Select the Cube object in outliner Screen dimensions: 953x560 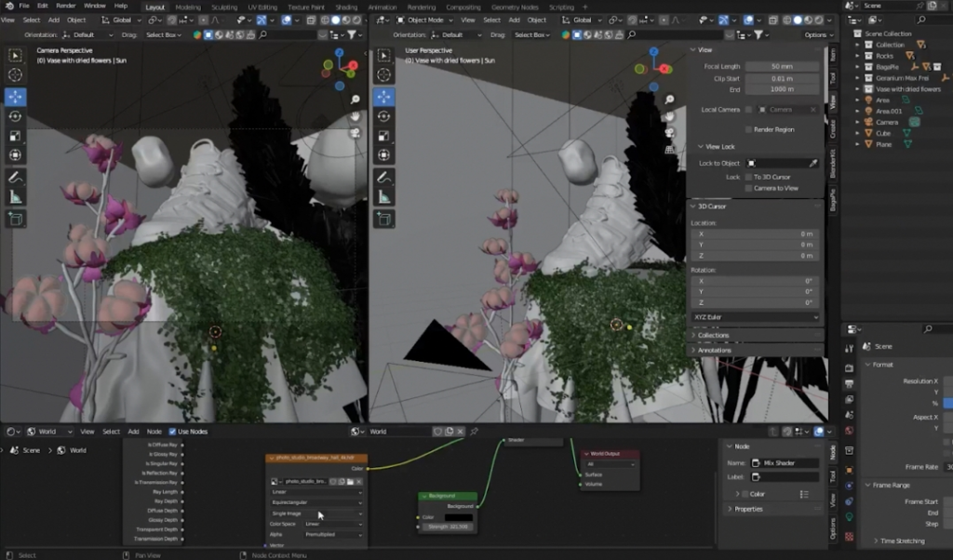882,133
